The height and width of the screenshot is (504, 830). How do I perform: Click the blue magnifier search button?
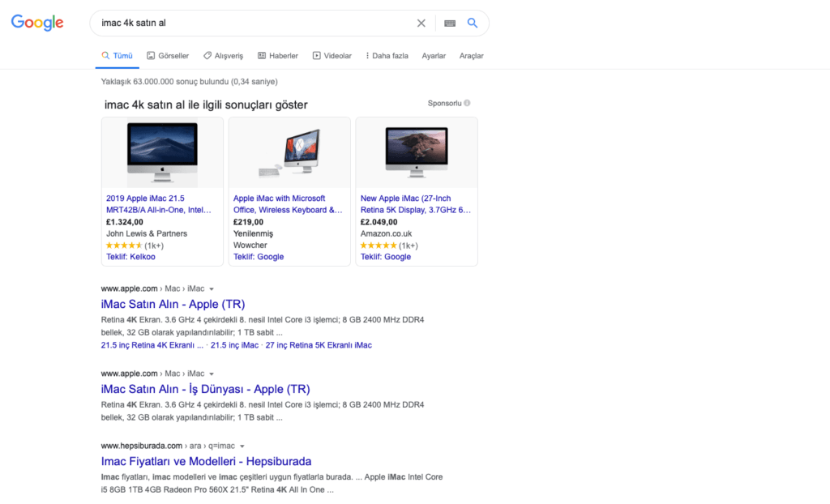click(x=473, y=23)
